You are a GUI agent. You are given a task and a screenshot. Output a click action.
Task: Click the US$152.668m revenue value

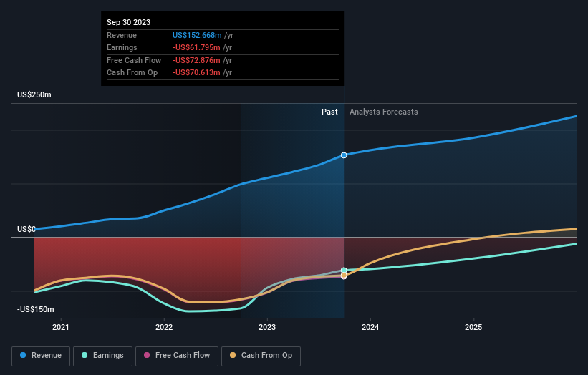[x=197, y=35]
